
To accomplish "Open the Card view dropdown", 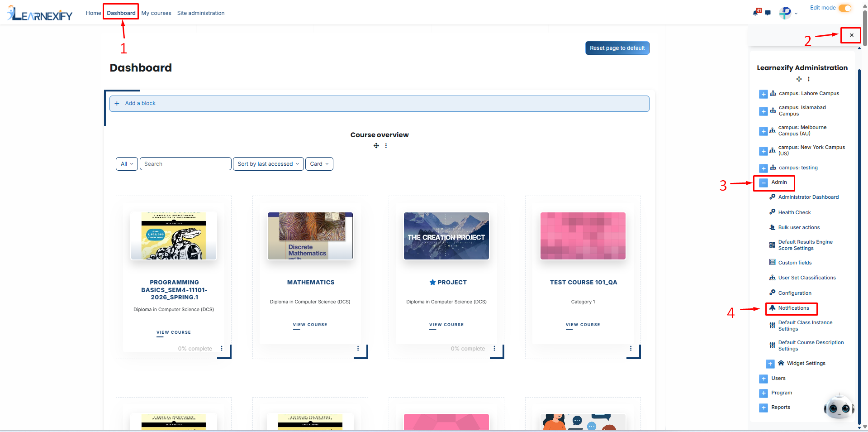I will (x=319, y=164).
